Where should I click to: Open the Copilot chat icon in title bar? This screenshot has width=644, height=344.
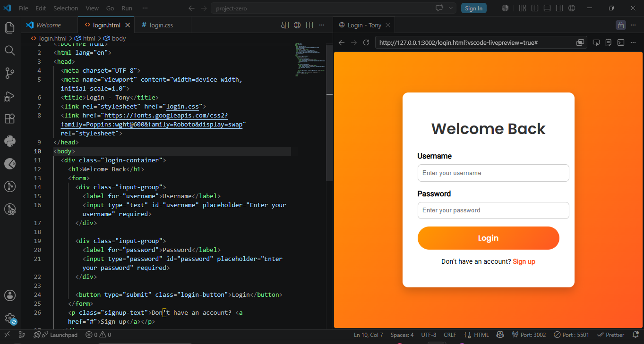pyautogui.click(x=439, y=8)
